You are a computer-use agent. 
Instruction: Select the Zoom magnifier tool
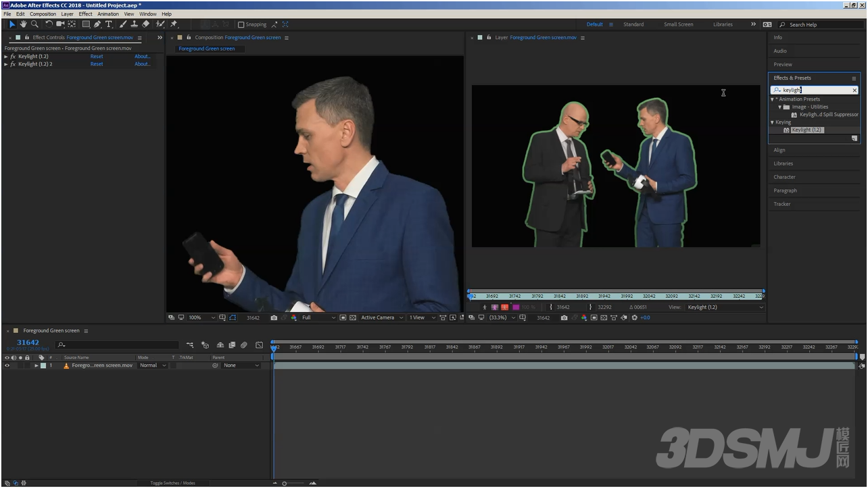pyautogui.click(x=34, y=24)
